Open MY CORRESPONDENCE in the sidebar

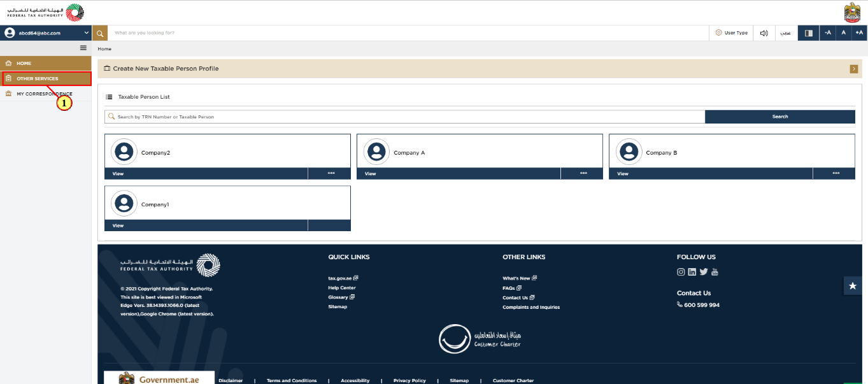click(x=46, y=94)
